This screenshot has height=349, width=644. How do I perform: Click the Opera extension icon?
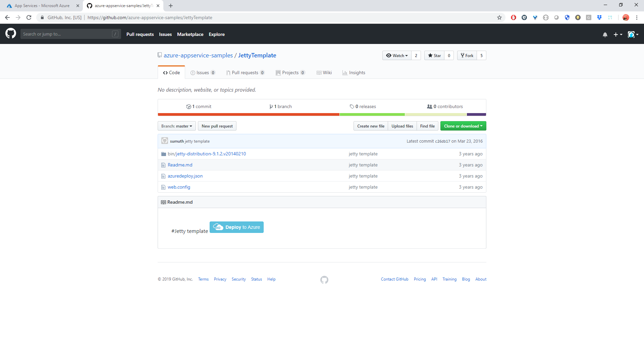pyautogui.click(x=514, y=17)
